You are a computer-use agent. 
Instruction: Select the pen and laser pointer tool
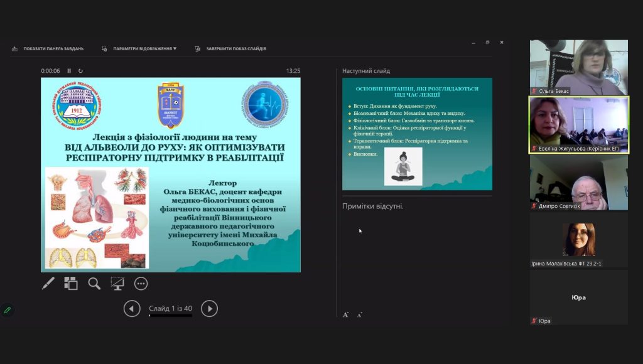(48, 284)
